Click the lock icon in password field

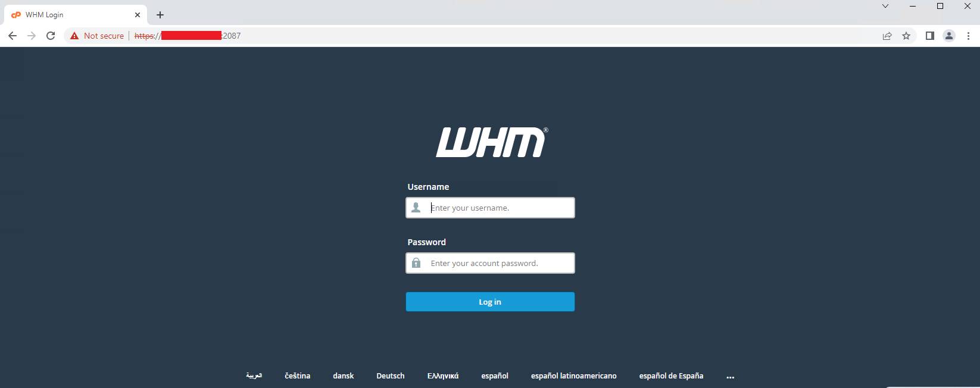click(416, 263)
